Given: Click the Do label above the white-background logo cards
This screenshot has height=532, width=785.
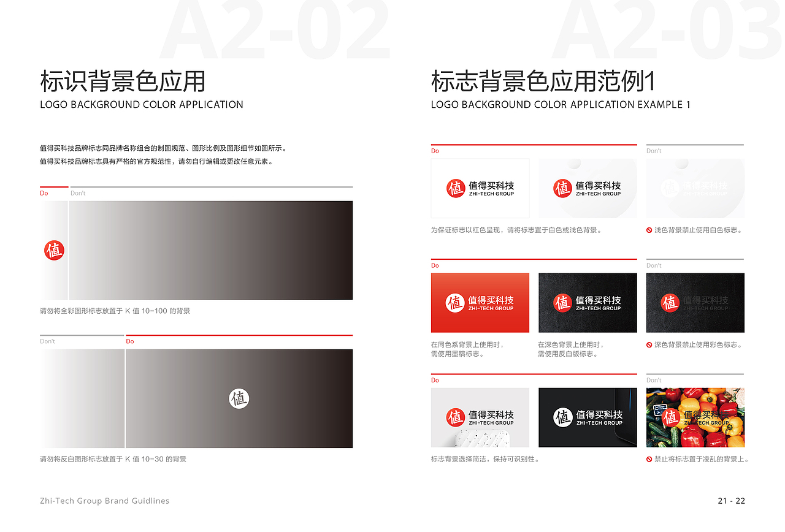Looking at the screenshot, I should pyautogui.click(x=435, y=151).
